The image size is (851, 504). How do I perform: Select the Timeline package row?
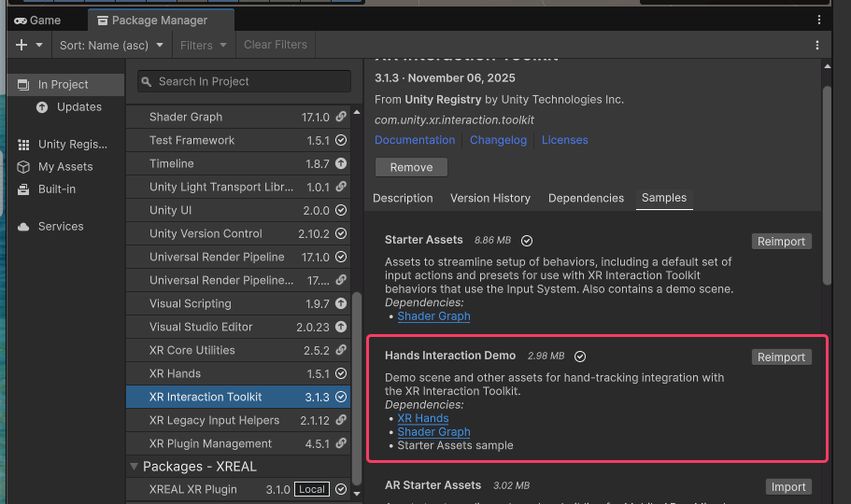pyautogui.click(x=238, y=163)
